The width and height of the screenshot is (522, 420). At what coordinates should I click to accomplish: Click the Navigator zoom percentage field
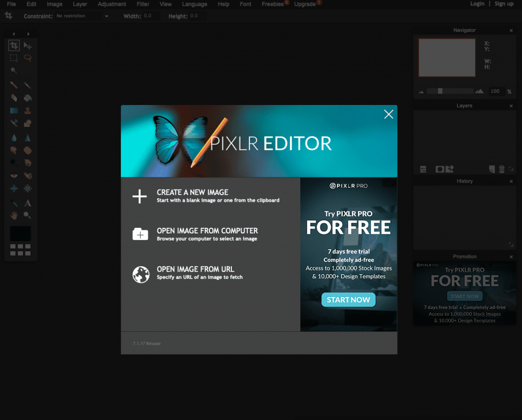[495, 91]
